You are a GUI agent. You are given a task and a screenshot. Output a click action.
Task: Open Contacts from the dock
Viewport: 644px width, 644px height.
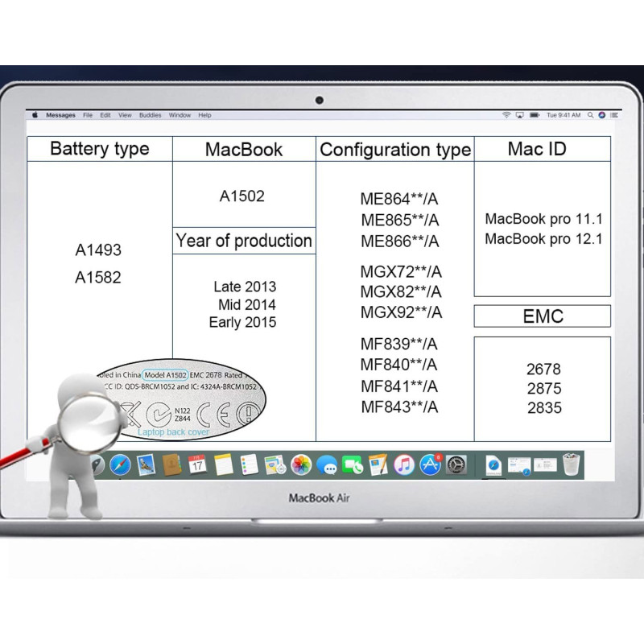tap(171, 465)
